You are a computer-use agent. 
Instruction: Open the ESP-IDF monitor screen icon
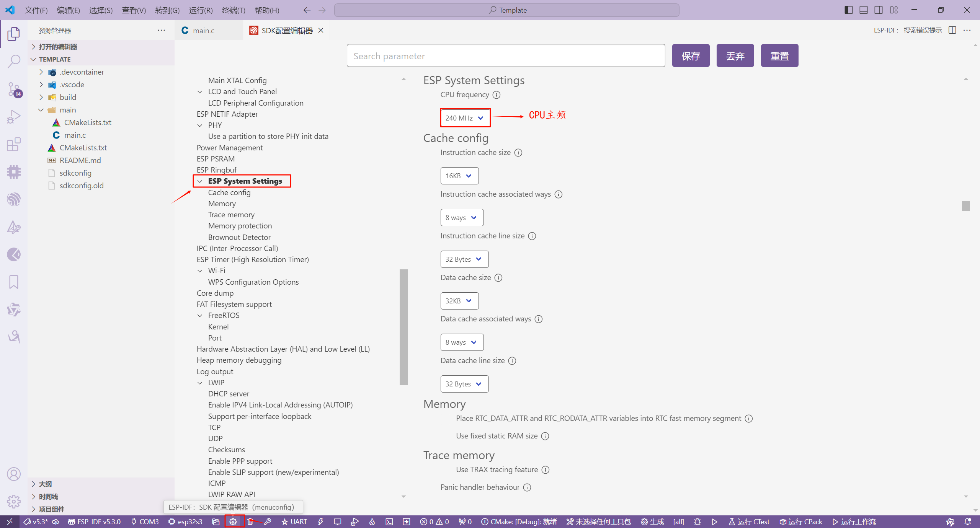(x=337, y=521)
